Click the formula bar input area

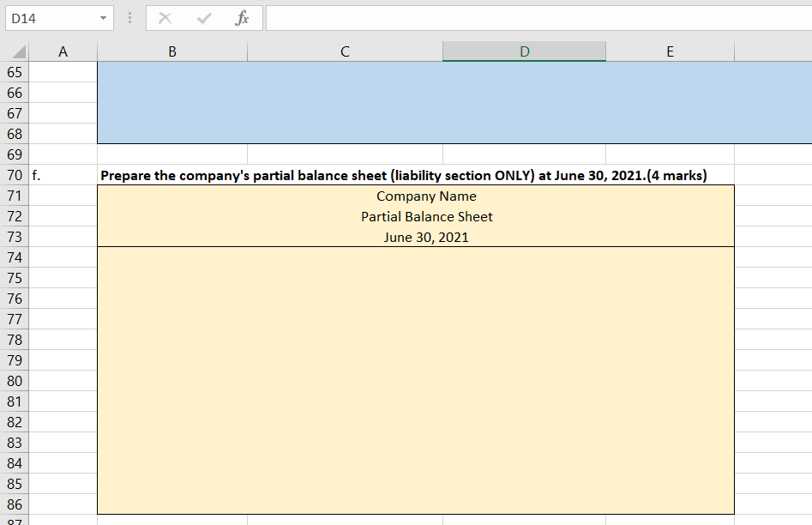pos(538,18)
